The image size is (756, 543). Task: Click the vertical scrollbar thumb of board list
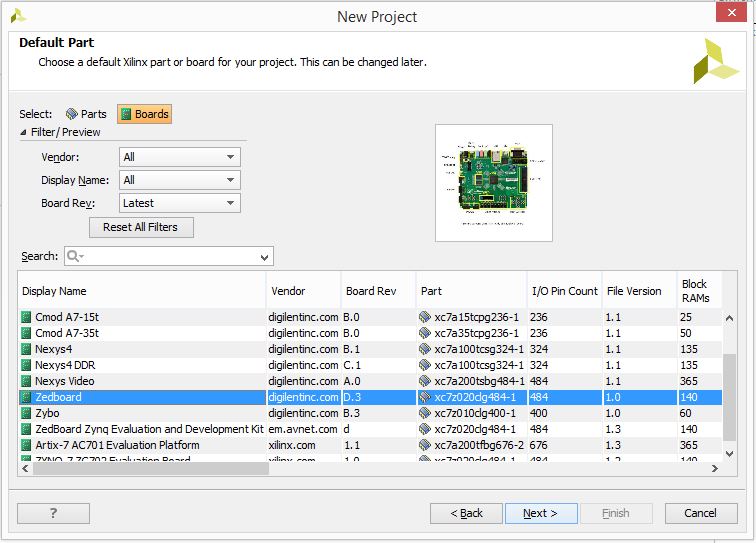pos(729,397)
